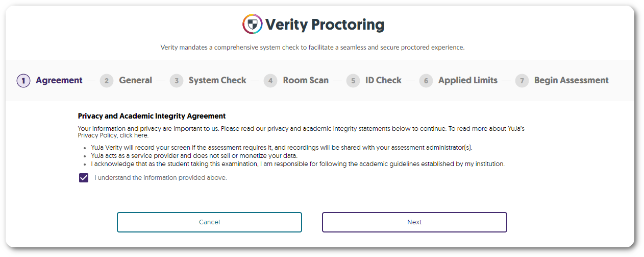Go to the General step label
Screen dimensions: 644x257
[x=135, y=80]
